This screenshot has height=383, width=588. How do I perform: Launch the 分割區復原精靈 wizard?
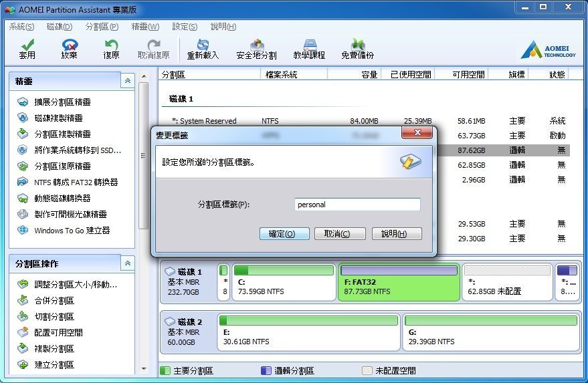click(x=62, y=166)
